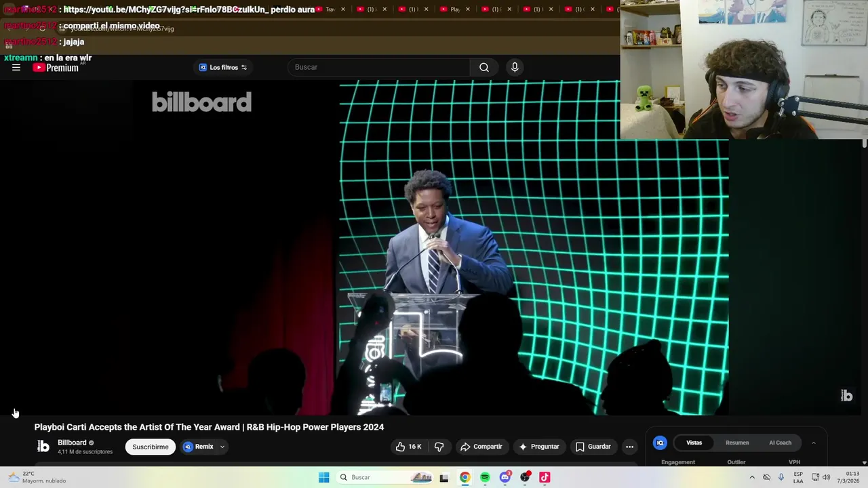Open the Billboard channel name link
This screenshot has width=868, height=488.
pos(72,443)
